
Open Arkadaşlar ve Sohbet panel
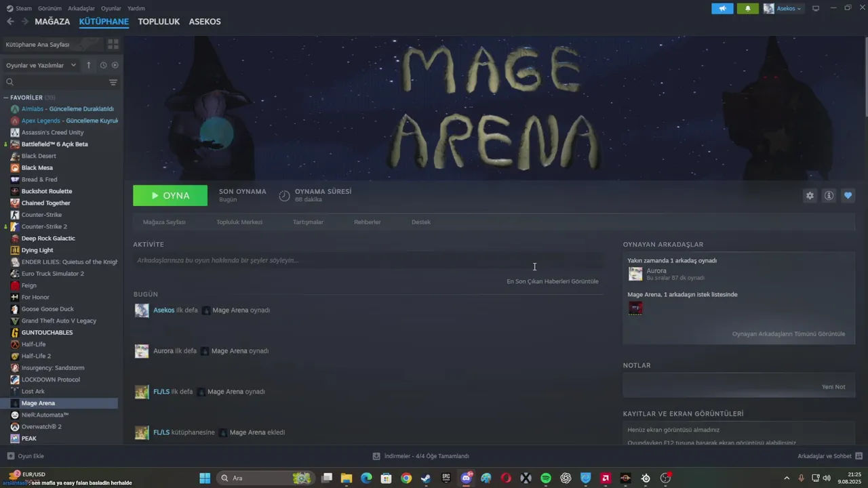[830, 456]
